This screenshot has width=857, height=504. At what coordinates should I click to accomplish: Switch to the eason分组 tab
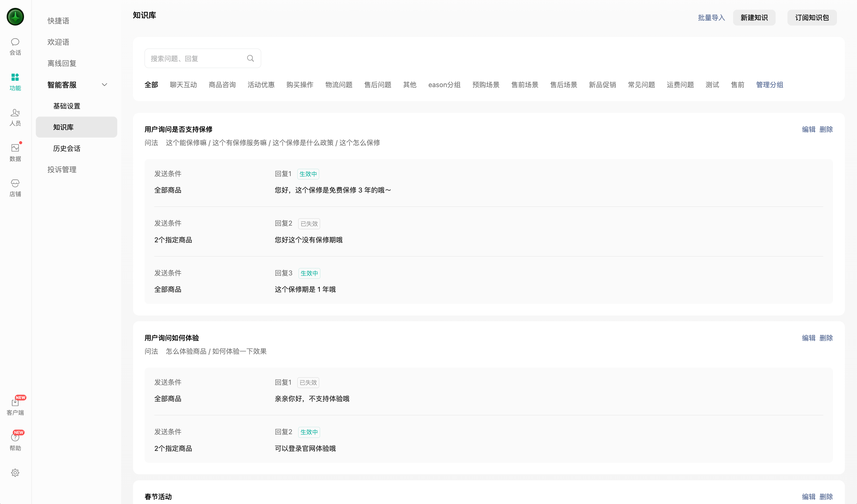click(444, 85)
